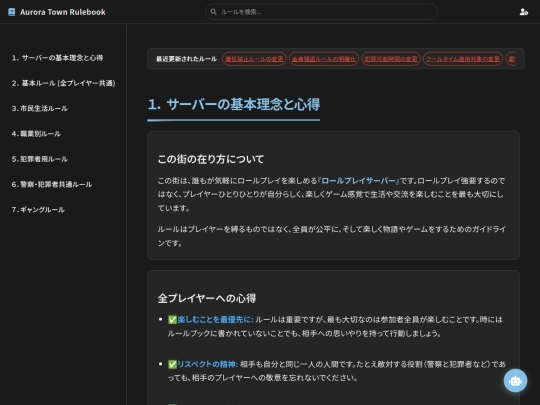Screen dimensions: 540x405
Task: Open the chatbot assistant button
Action: pyautogui.click(x=515, y=381)
